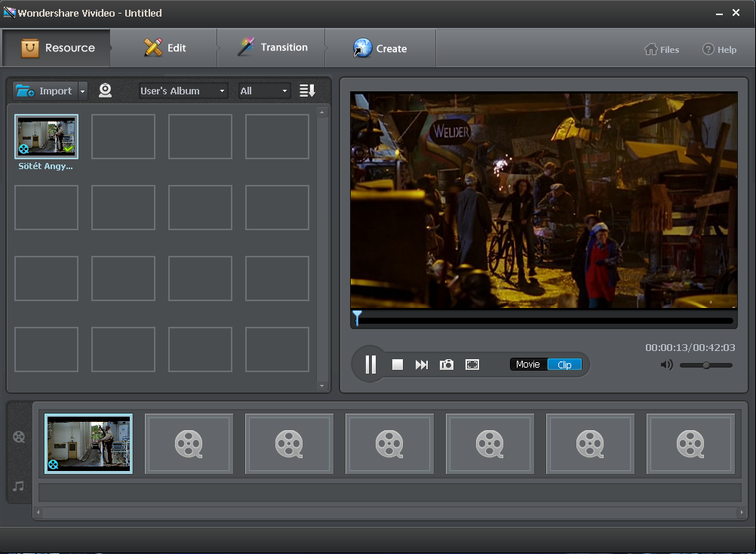756x554 pixels.
Task: Click the Wondershare Vivideo title icon
Action: (x=9, y=13)
